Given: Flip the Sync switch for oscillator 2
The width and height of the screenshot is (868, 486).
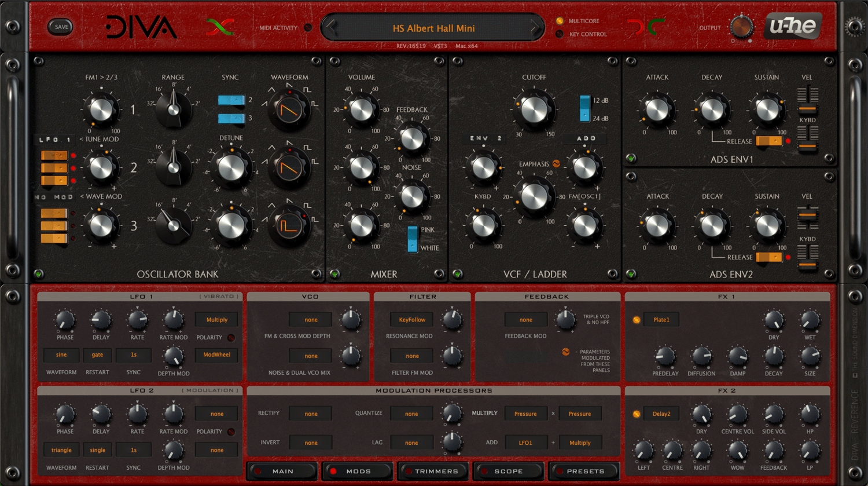Looking at the screenshot, I should click(231, 100).
